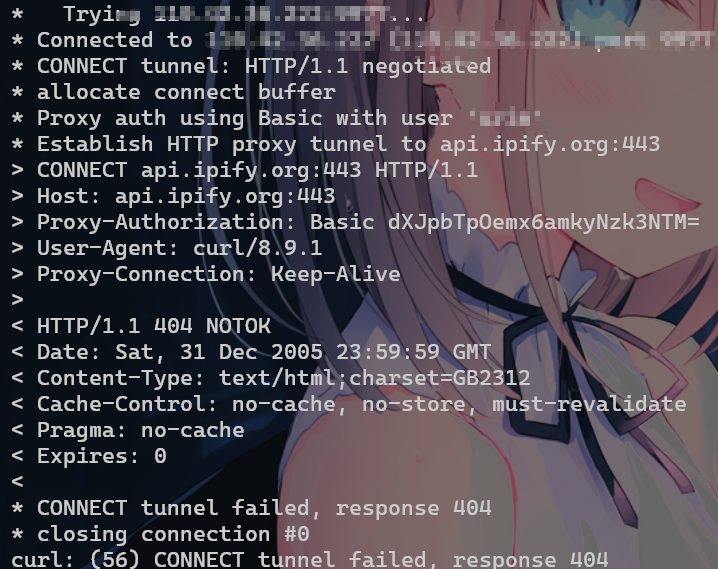Click the 'closing connection #0' line
Screen dimensions: 718x569
point(160,535)
